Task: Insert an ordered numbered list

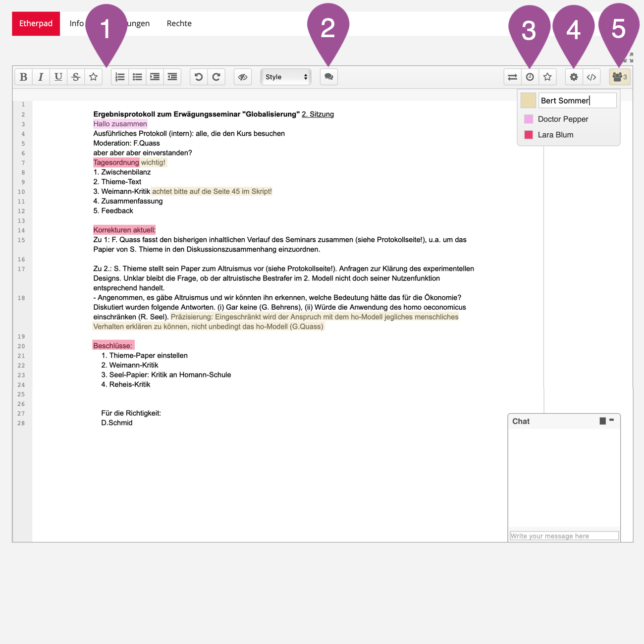Action: point(120,77)
